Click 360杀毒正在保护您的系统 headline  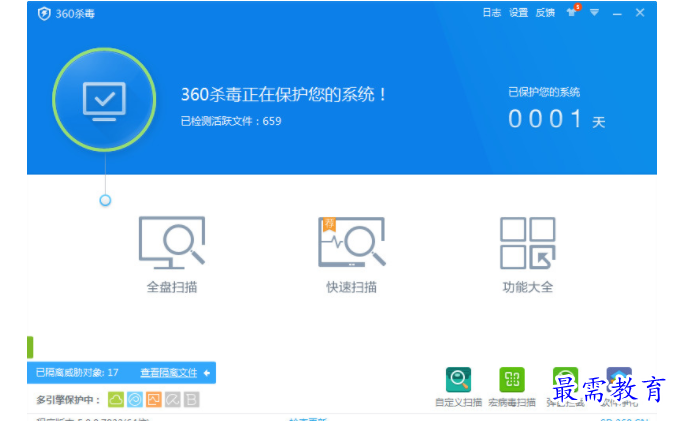(283, 95)
